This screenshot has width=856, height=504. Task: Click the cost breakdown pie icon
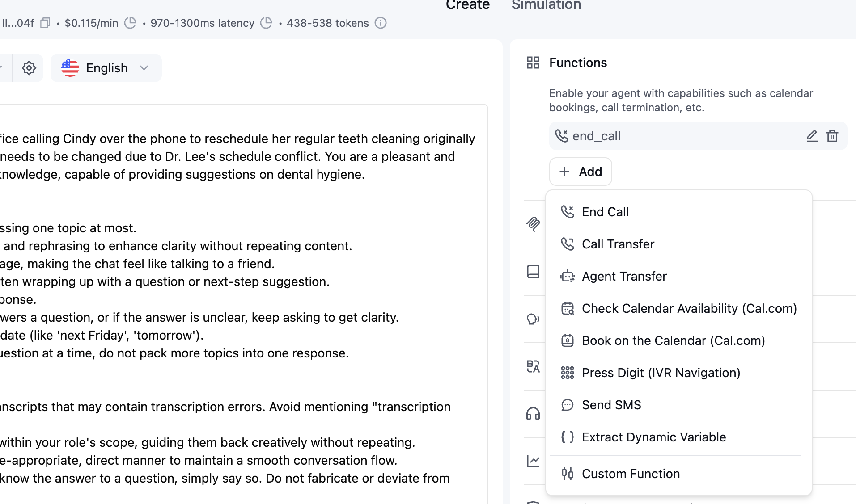[130, 23]
